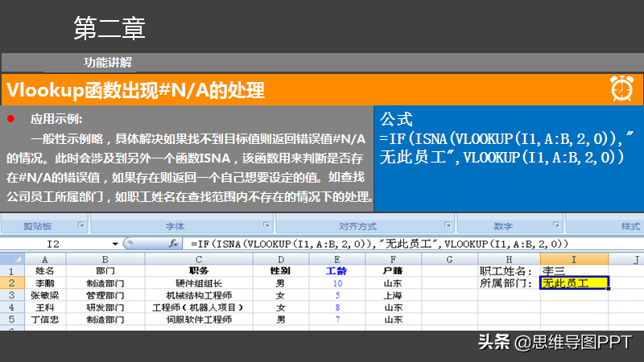Select column A header
644x362 pixels.
45,259
